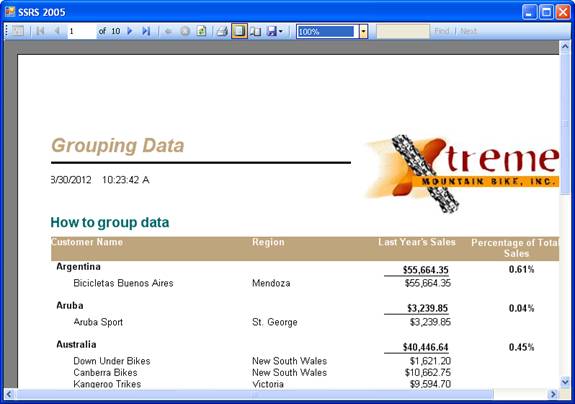
Task: Click the current page number field
Action: point(81,32)
